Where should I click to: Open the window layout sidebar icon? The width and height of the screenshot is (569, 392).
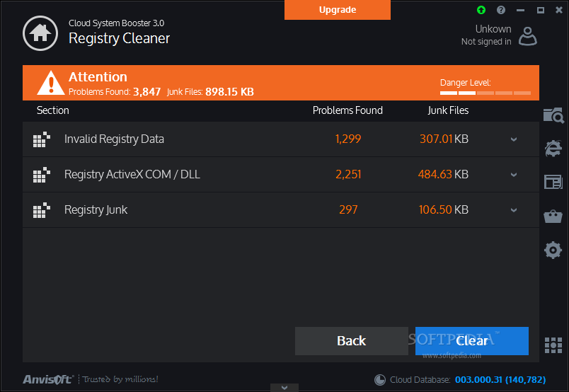[553, 182]
